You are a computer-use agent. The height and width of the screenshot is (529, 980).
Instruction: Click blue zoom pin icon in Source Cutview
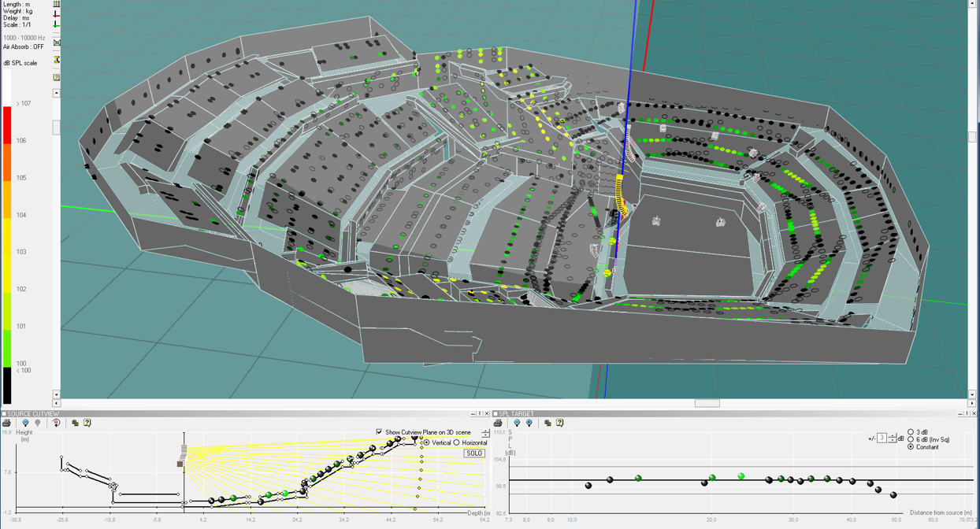pyautogui.click(x=25, y=423)
